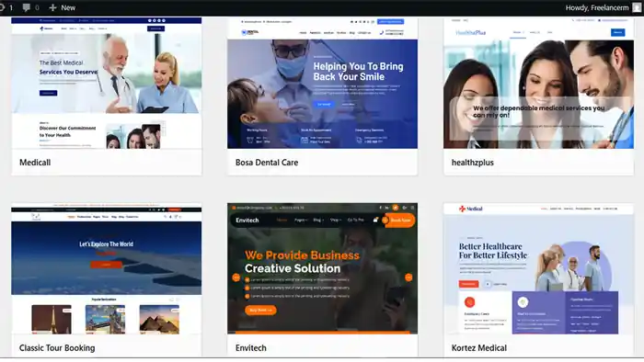Click the blue hero button in Bosa Dental preview

point(324,104)
